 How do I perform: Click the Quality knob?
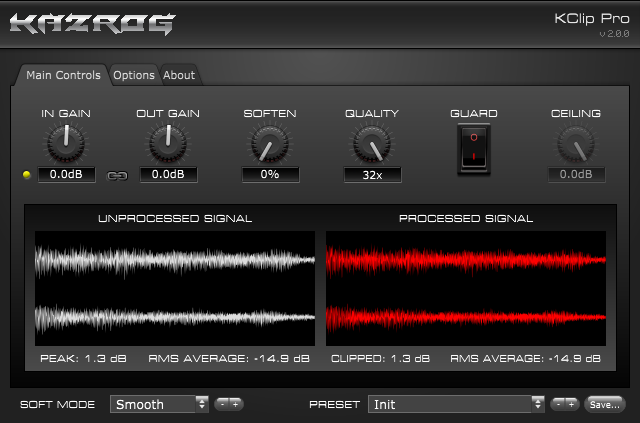(372, 143)
